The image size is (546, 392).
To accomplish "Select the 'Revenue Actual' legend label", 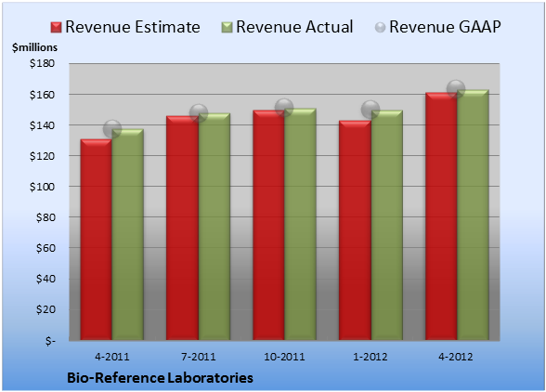I will [x=294, y=27].
